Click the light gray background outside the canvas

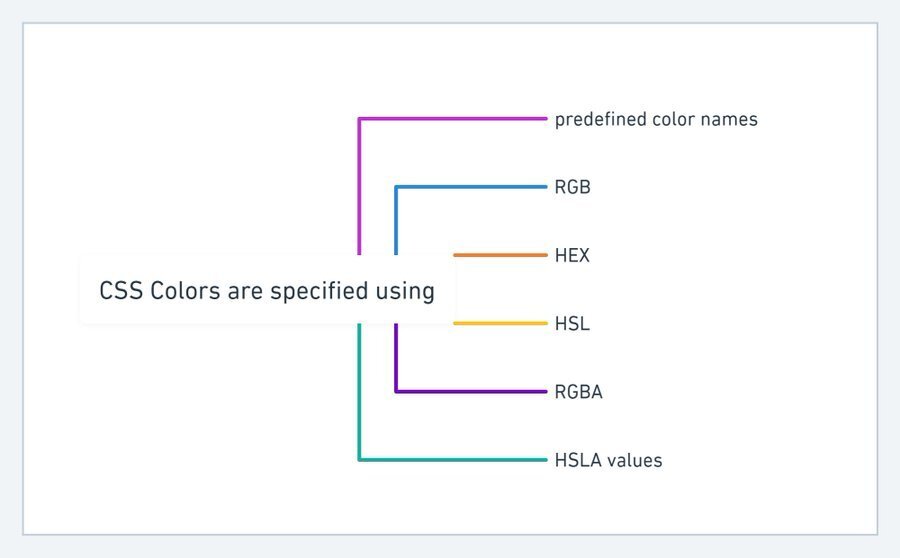click(450, 10)
